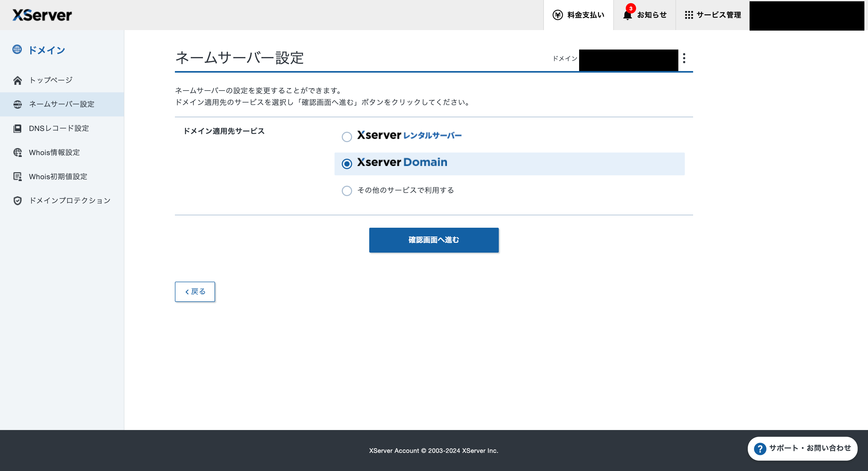Click the shield icon for ドメインプロテクション
Viewport: 868px width, 471px height.
[x=18, y=201]
